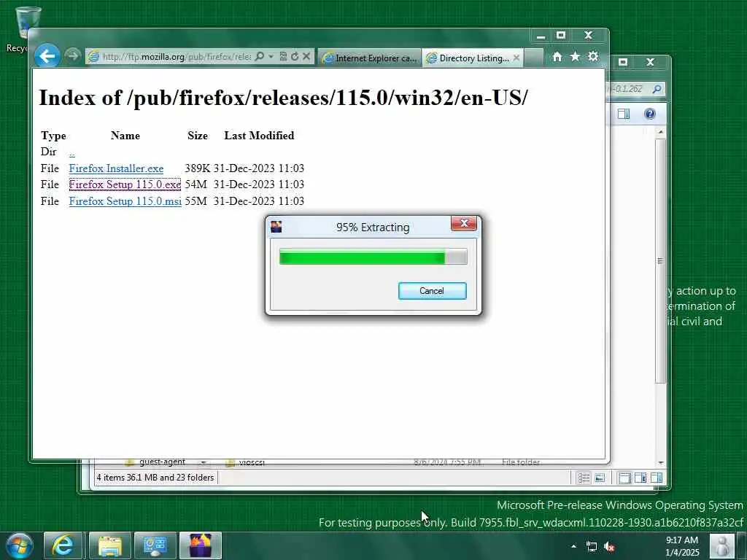Open the Windows Start orb
The image size is (747, 560).
[20, 545]
